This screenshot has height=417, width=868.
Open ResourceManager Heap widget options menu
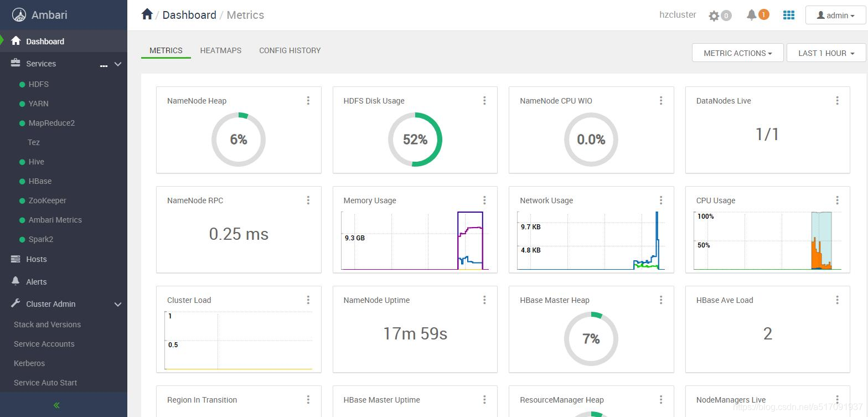661,399
